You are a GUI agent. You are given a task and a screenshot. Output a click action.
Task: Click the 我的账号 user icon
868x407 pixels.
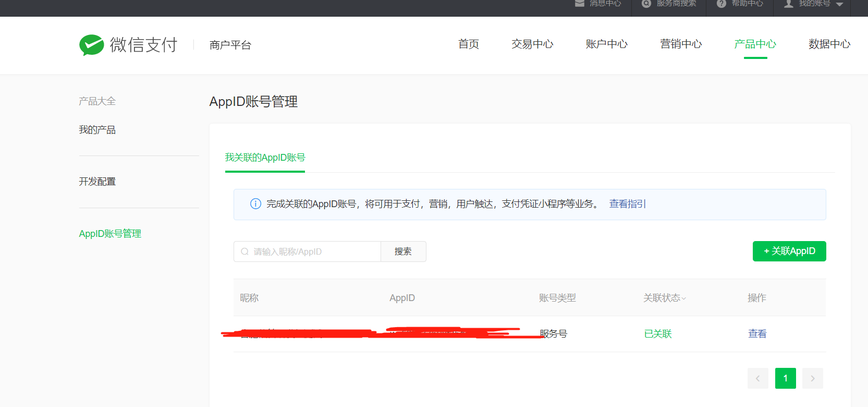789,3
